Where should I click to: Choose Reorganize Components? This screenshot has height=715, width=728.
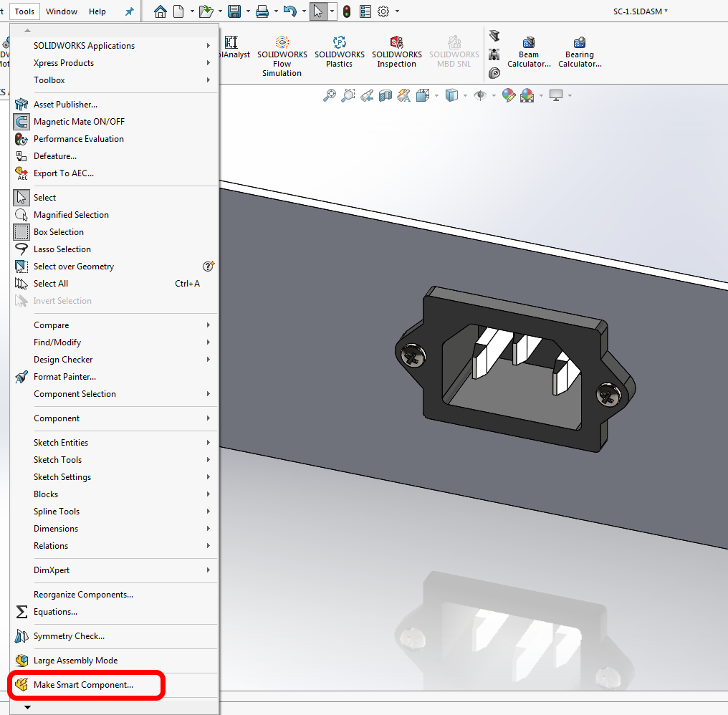[114, 595]
